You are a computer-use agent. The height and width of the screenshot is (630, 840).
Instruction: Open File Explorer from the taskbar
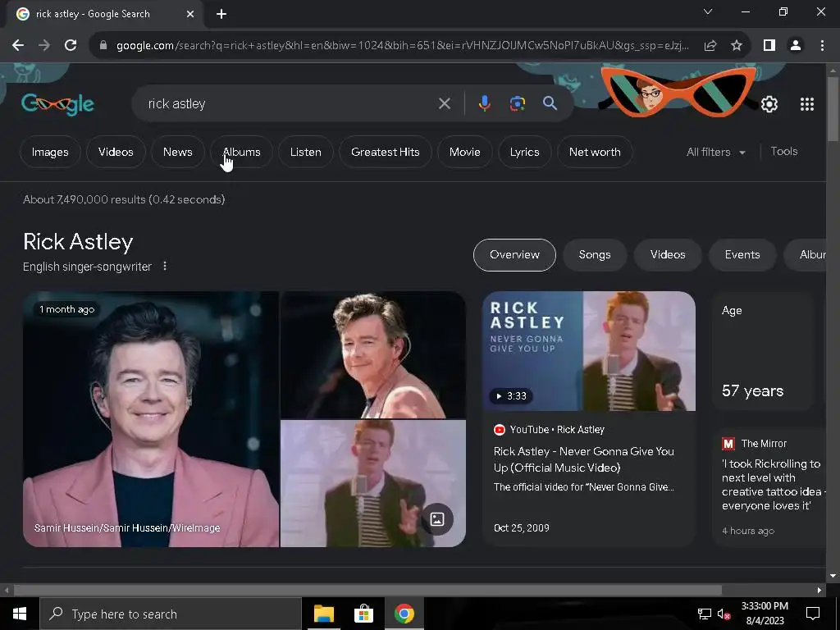[x=323, y=614]
